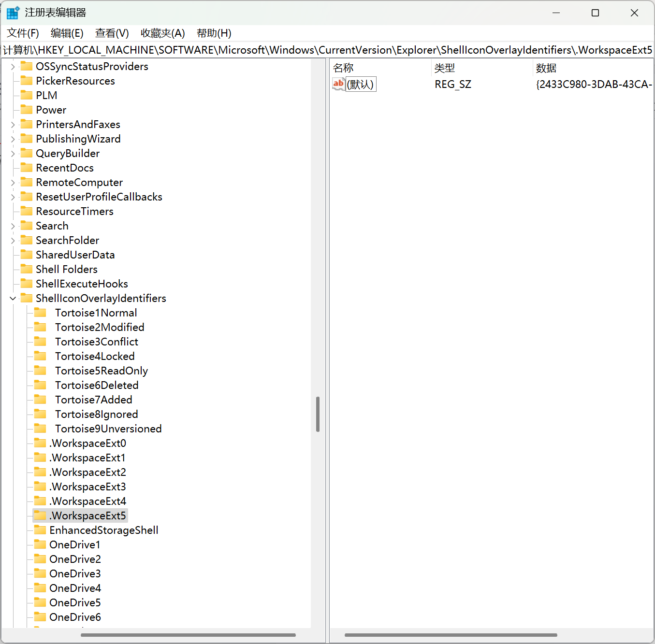The image size is (655, 644).
Task: Select the OneDrive4 key
Action: pos(75,588)
